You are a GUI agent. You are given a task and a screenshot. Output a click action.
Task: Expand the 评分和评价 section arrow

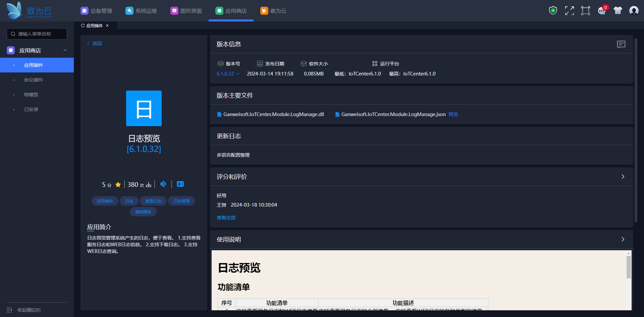[x=623, y=177]
